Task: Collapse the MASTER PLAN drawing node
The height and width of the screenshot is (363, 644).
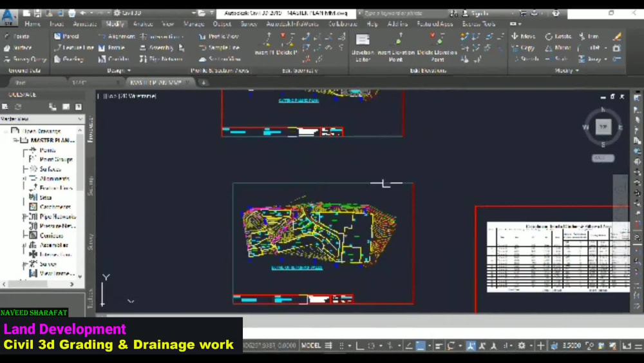Action: (15, 141)
